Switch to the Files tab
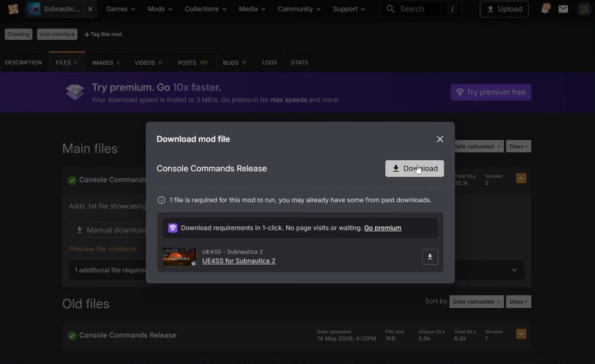Image resolution: width=595 pixels, height=364 pixels. click(67, 62)
